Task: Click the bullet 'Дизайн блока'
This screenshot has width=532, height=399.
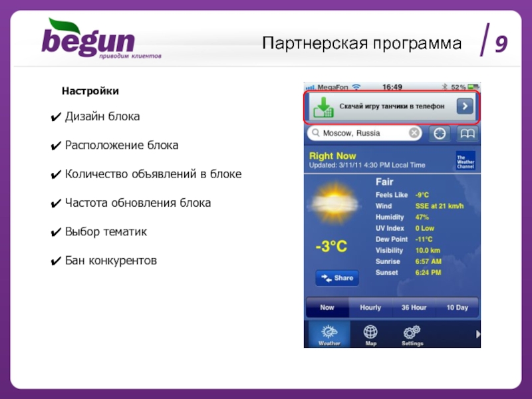Action: (x=102, y=116)
